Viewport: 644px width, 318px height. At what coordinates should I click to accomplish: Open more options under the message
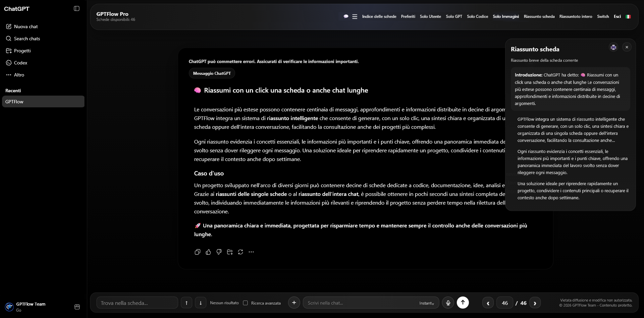tap(251, 252)
